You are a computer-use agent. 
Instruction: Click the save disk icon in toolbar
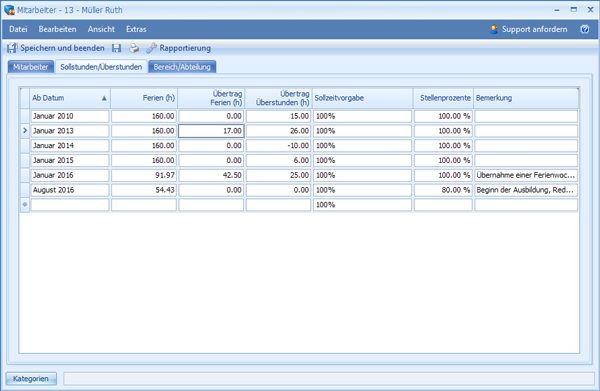(116, 48)
